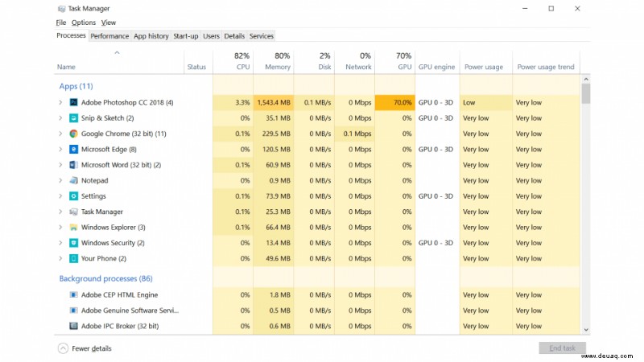Click the Task Manager process icon
The image size is (644, 362).
coord(73,212)
